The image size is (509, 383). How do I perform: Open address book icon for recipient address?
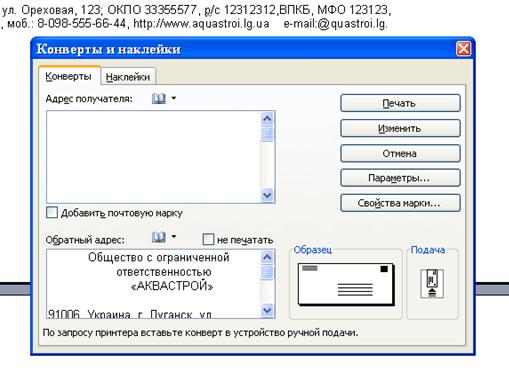click(159, 98)
